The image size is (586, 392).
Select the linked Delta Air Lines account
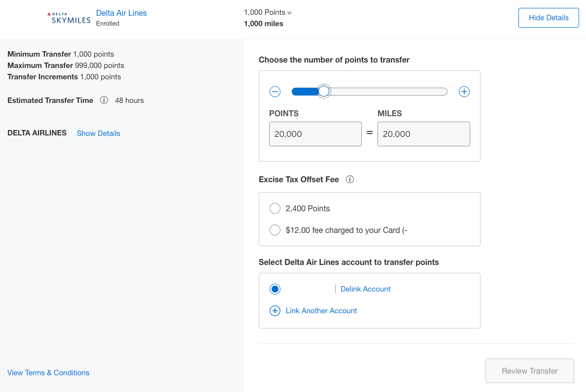[275, 289]
